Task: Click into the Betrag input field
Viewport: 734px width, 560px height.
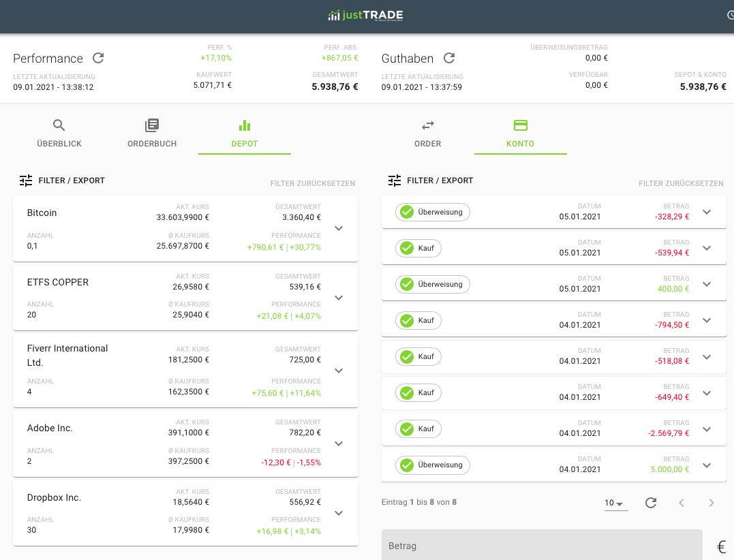Action: [x=542, y=546]
